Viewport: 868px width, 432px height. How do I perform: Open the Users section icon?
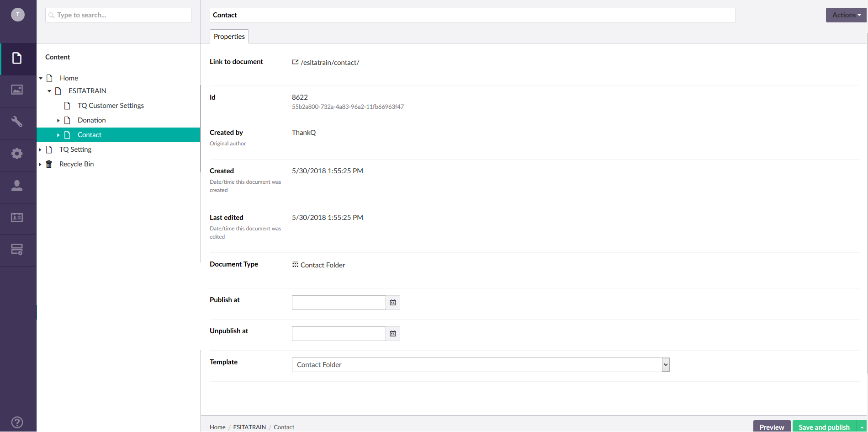(x=17, y=186)
